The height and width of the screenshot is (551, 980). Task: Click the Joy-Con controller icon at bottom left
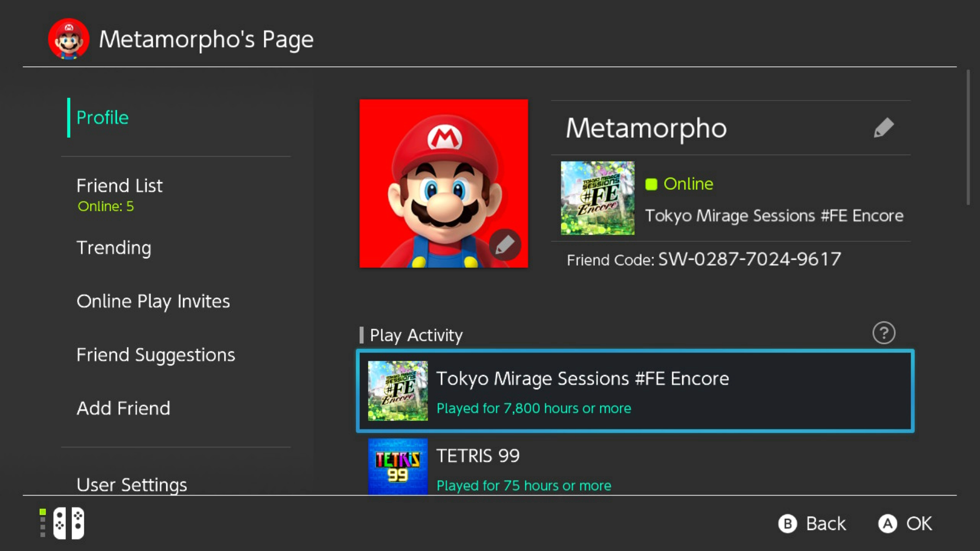pos(69,523)
